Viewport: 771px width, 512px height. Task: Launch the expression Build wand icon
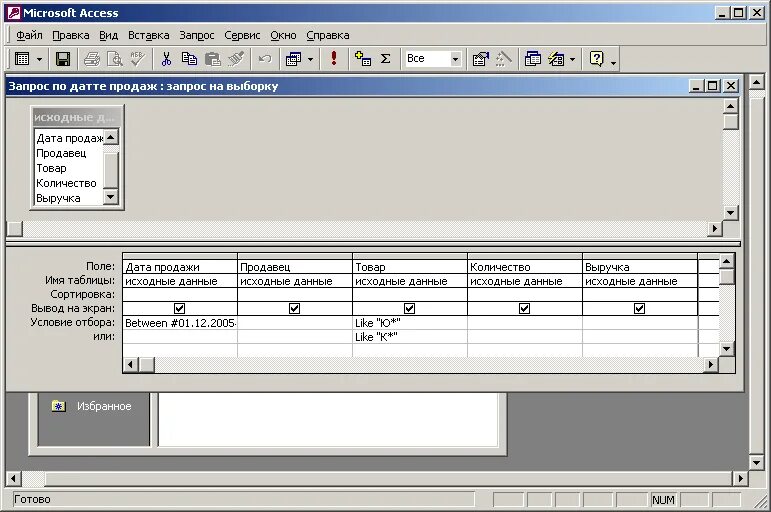point(504,59)
